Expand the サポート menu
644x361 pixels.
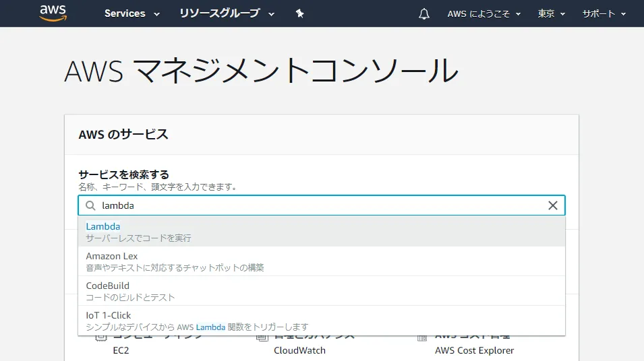604,13
